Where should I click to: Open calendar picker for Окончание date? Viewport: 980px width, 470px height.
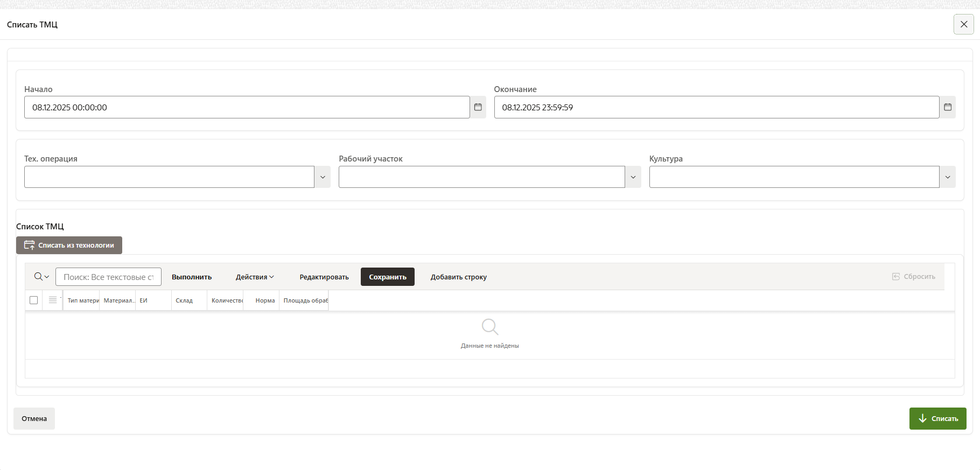tap(948, 107)
